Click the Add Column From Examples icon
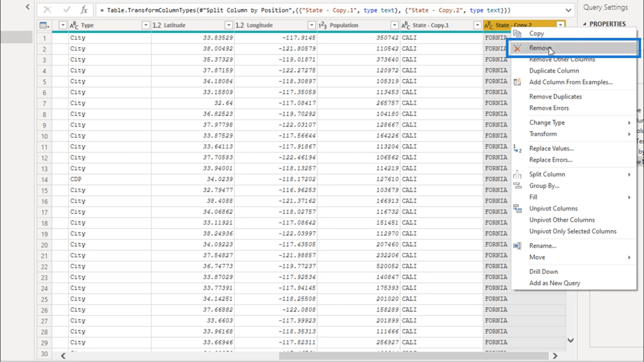 pos(517,82)
